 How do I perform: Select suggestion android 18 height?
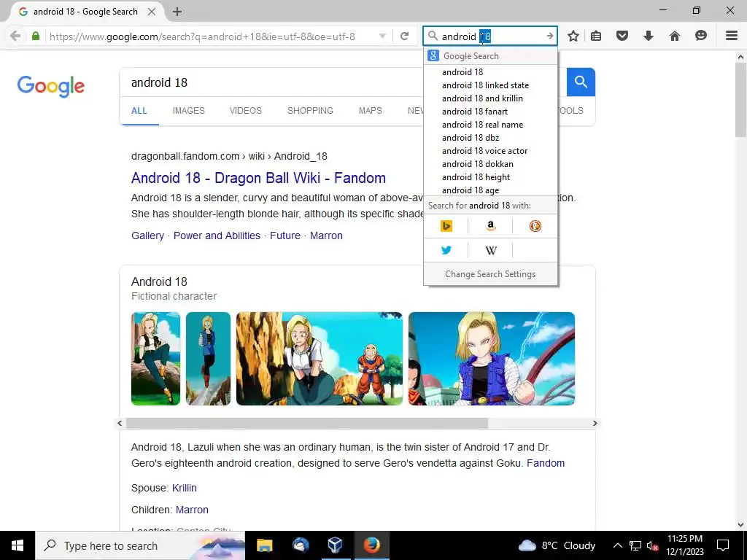click(490, 177)
